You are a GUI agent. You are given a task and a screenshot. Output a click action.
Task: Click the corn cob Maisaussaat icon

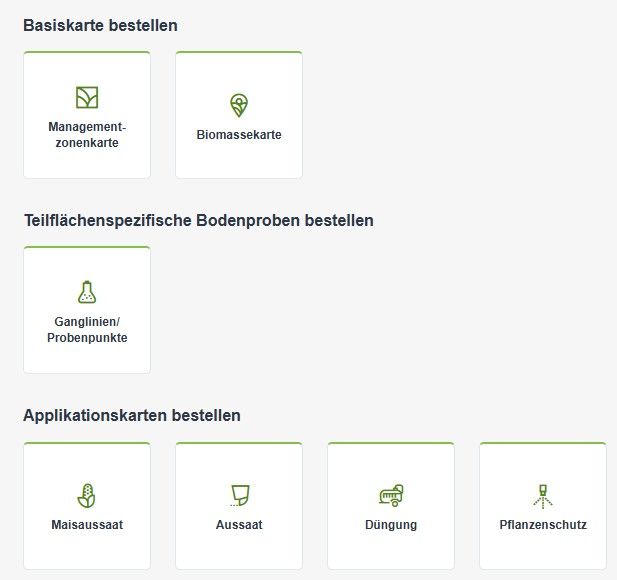point(87,495)
